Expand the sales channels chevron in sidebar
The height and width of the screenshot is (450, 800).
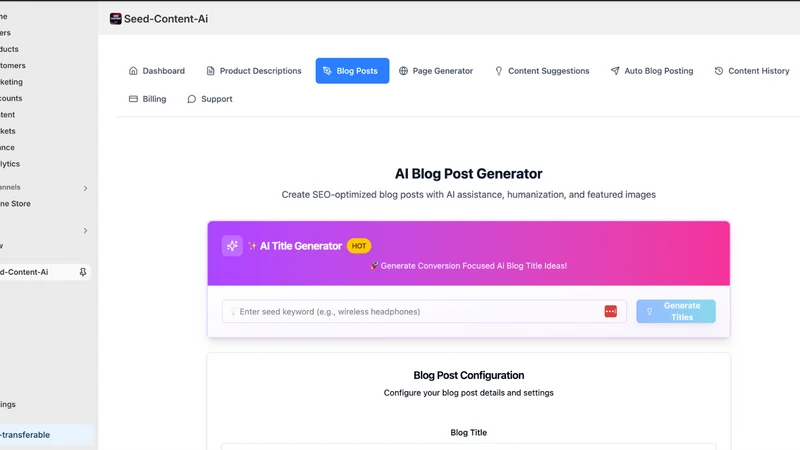pos(85,188)
